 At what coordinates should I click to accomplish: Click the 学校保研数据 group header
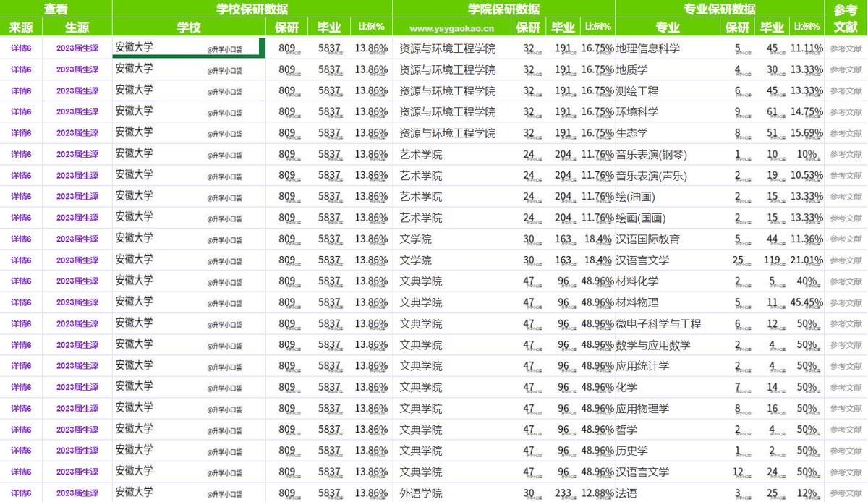[251, 9]
